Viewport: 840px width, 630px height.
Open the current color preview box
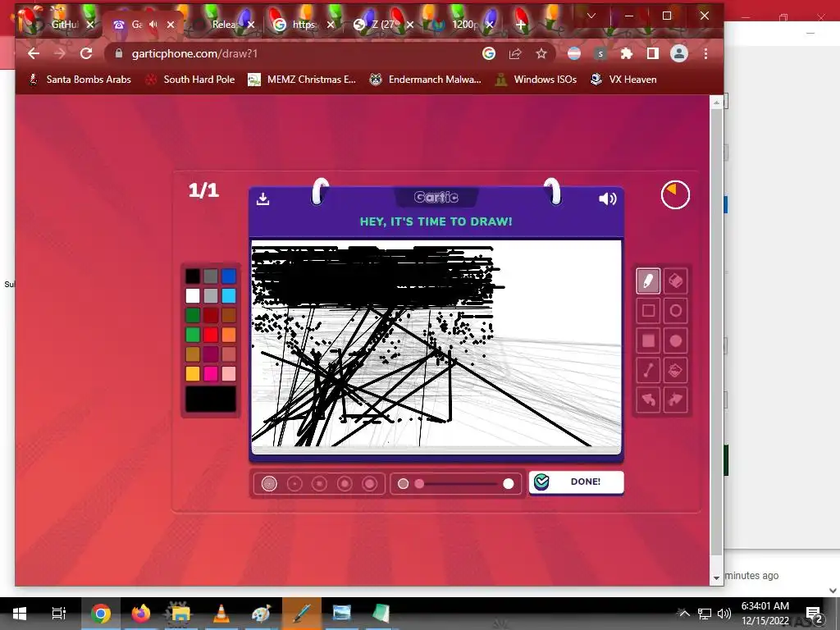[x=211, y=399]
